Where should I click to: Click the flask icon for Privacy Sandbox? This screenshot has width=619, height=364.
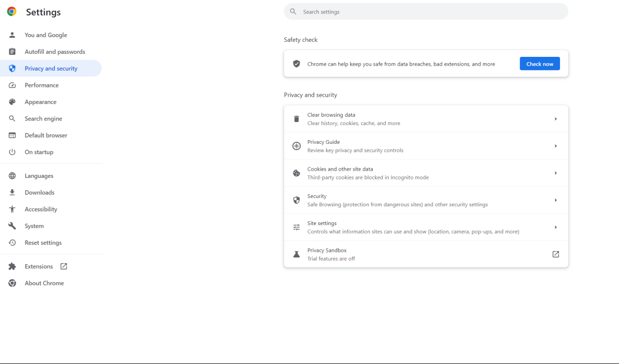coord(296,254)
